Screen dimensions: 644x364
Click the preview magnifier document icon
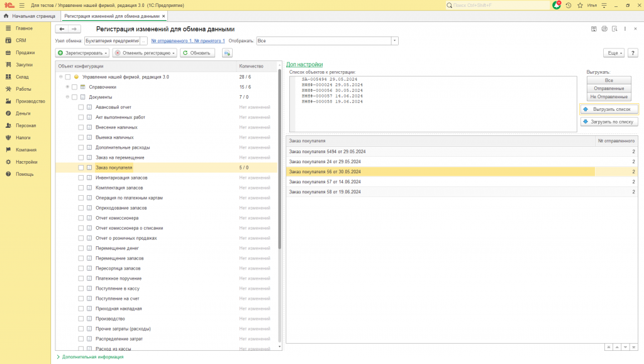pos(614,29)
